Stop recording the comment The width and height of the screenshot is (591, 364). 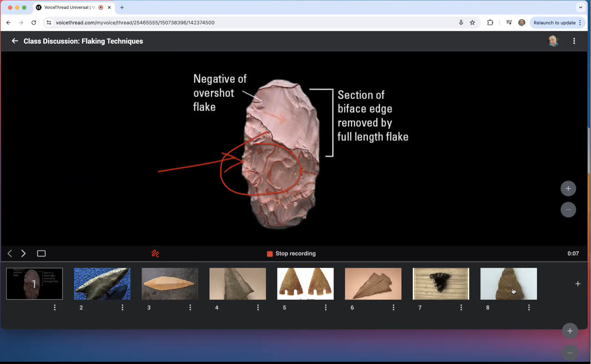point(291,253)
